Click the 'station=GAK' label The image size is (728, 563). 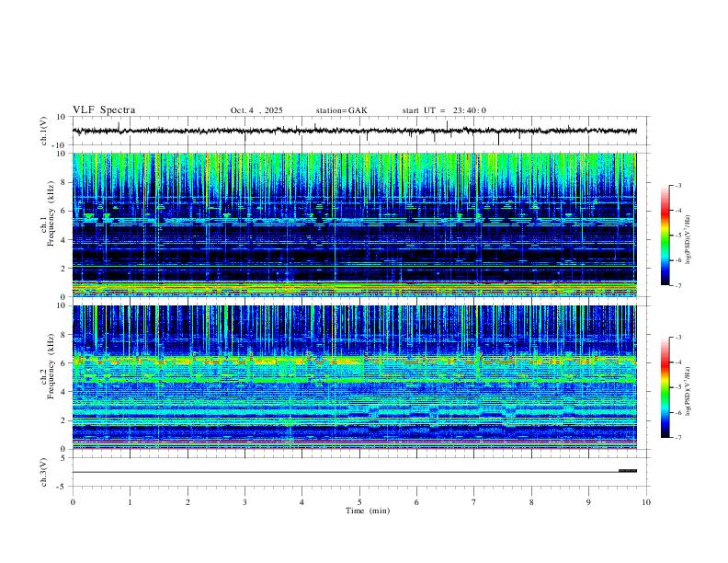tap(341, 110)
